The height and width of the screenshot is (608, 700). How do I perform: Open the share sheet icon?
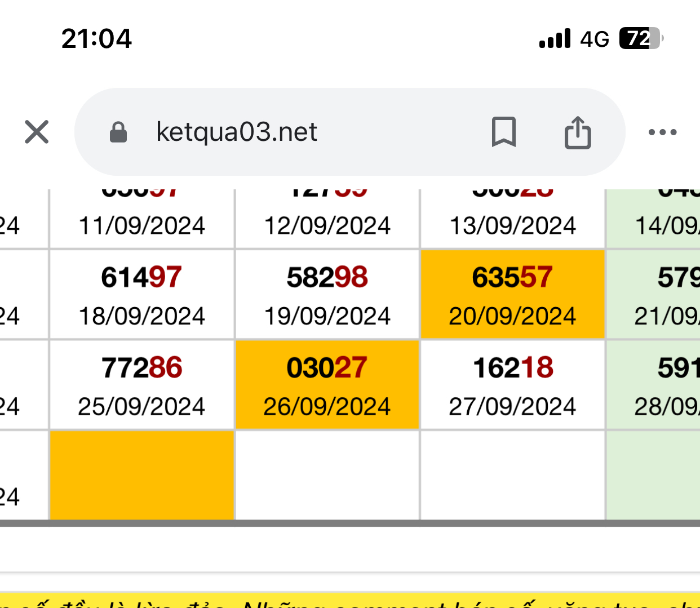pyautogui.click(x=578, y=132)
